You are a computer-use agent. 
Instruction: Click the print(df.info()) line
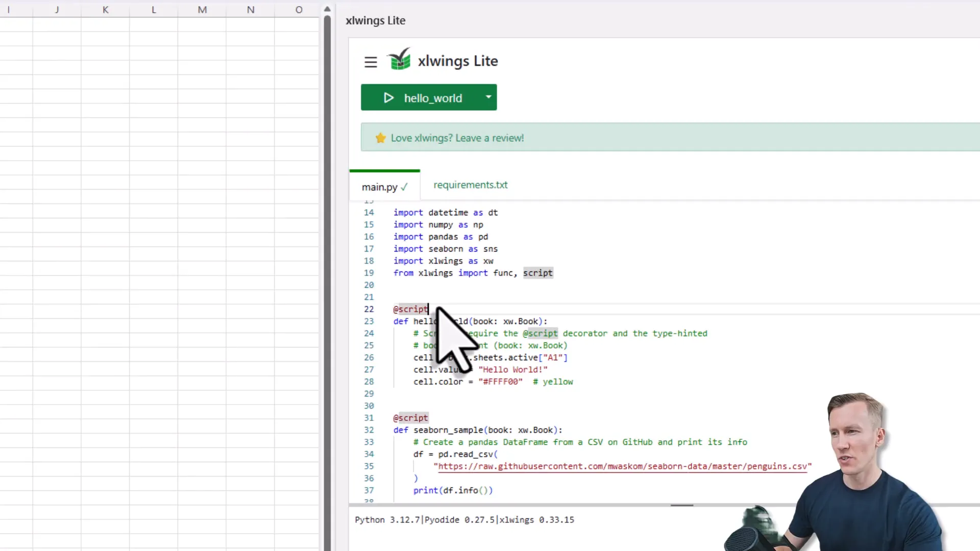(x=452, y=490)
